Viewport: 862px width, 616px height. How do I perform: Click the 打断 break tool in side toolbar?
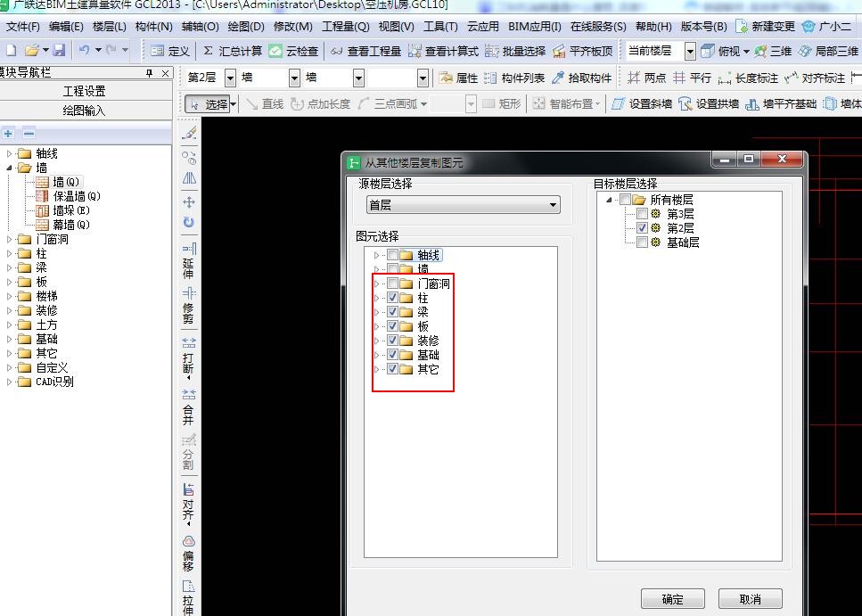coord(189,357)
